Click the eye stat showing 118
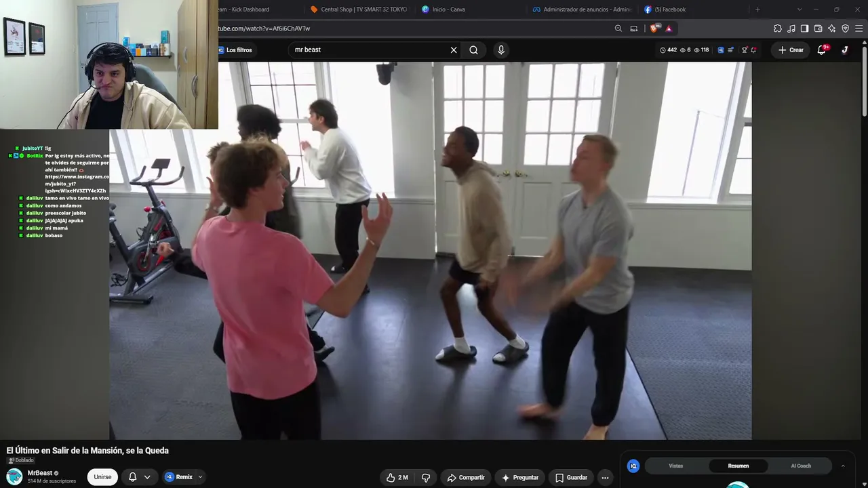The image size is (868, 488). [702, 49]
